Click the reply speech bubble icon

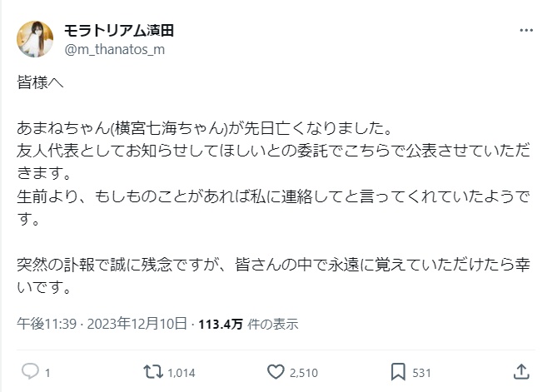click(28, 371)
